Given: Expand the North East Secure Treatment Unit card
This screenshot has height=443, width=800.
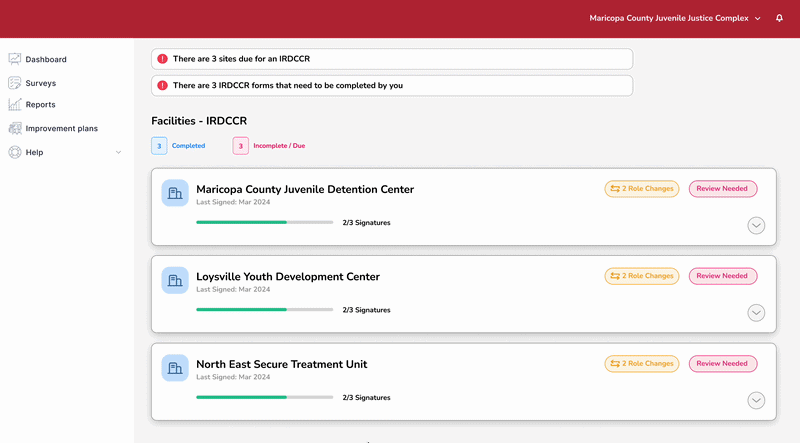Looking at the screenshot, I should (x=756, y=400).
